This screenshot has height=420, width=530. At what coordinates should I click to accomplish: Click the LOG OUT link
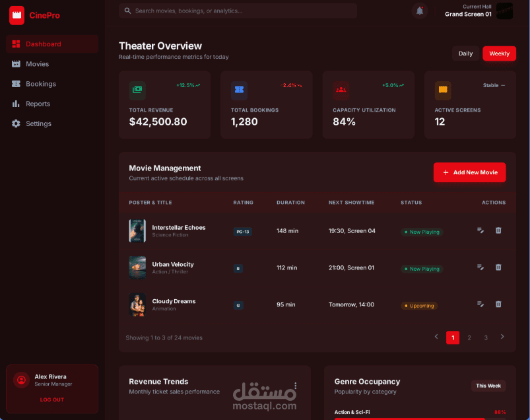point(52,400)
